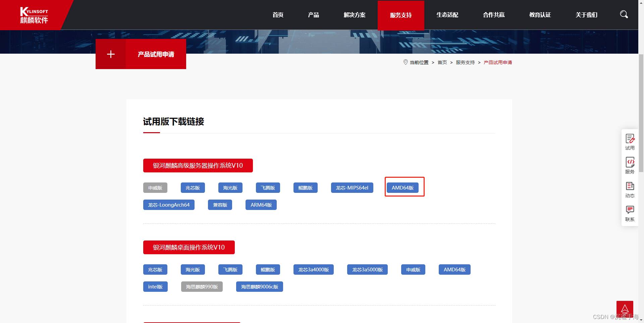Click the red back-to-top arrow icon
Viewport: 644px width, 323px height.
point(625,309)
